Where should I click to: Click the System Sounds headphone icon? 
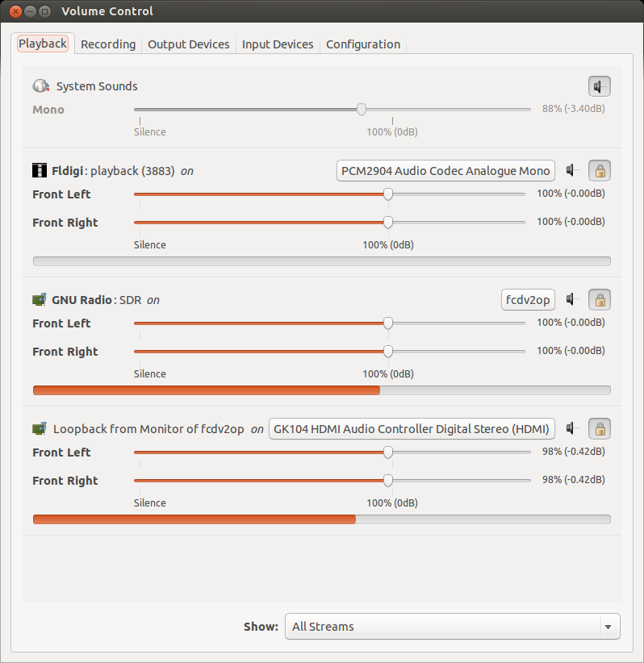pos(41,86)
